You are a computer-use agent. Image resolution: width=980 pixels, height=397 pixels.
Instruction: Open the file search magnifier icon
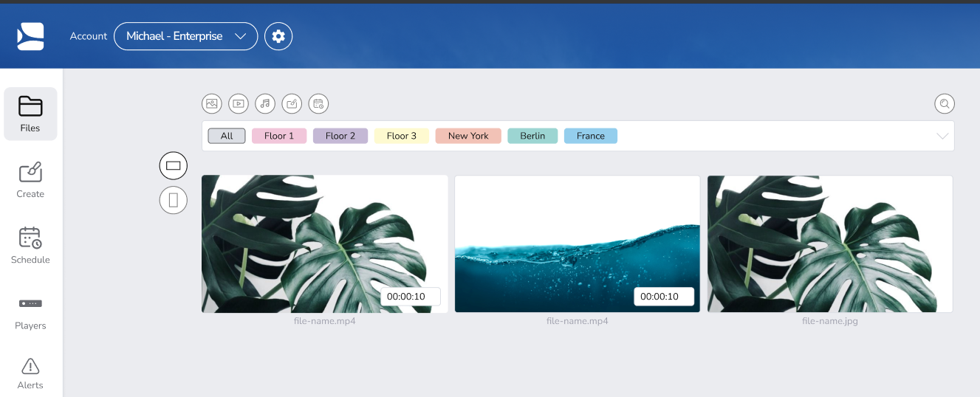945,103
